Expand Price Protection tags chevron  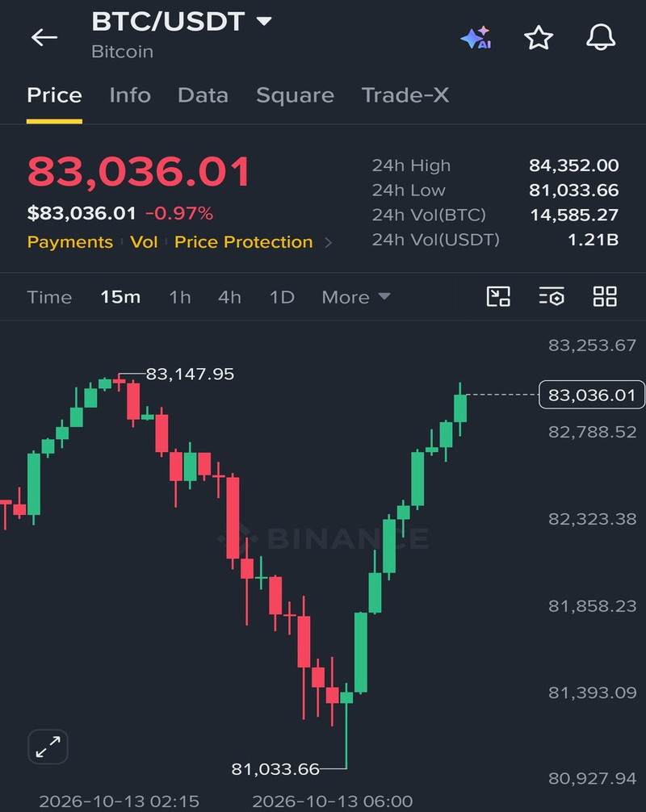click(x=328, y=242)
